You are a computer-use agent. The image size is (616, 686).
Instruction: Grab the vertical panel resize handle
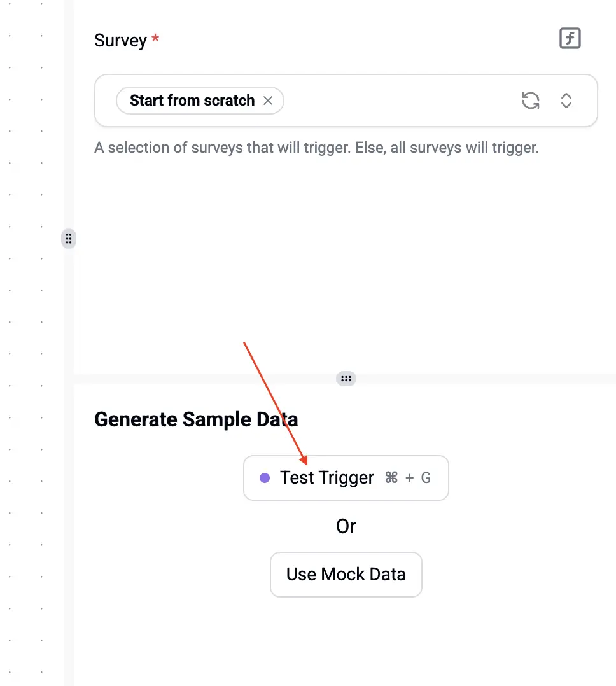pyautogui.click(x=69, y=239)
